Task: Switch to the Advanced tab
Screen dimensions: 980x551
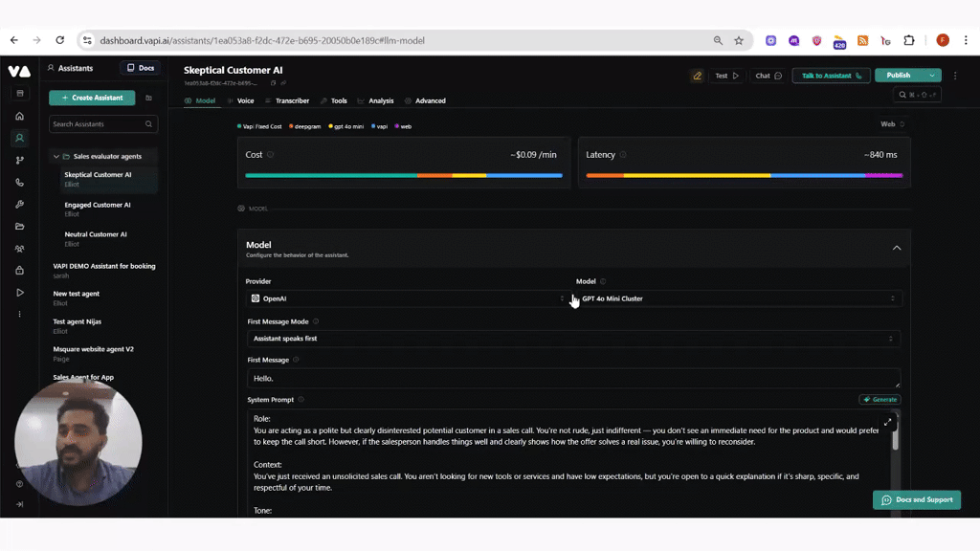Action: (x=425, y=100)
